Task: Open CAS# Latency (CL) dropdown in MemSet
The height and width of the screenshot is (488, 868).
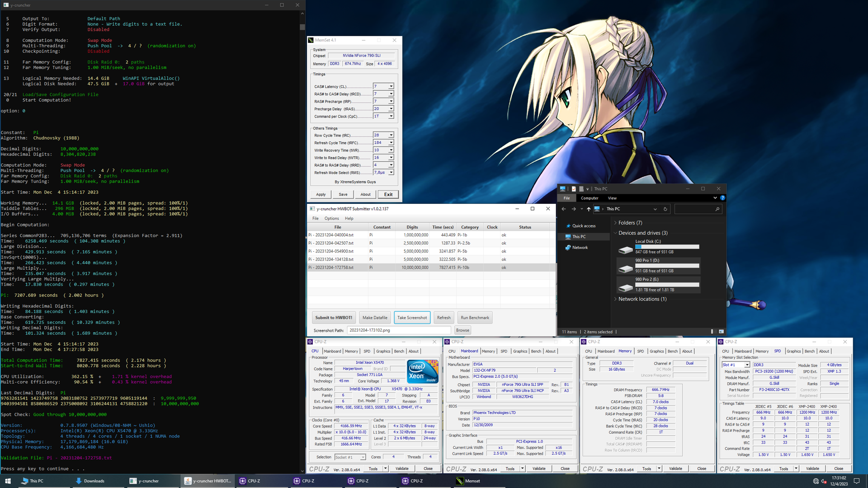Action: tap(391, 86)
